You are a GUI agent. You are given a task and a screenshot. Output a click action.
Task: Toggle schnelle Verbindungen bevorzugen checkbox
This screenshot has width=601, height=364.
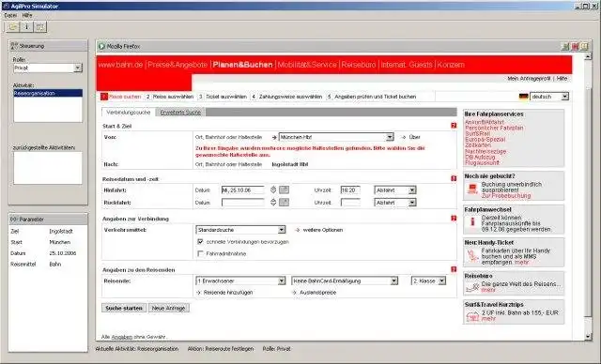(x=200, y=241)
